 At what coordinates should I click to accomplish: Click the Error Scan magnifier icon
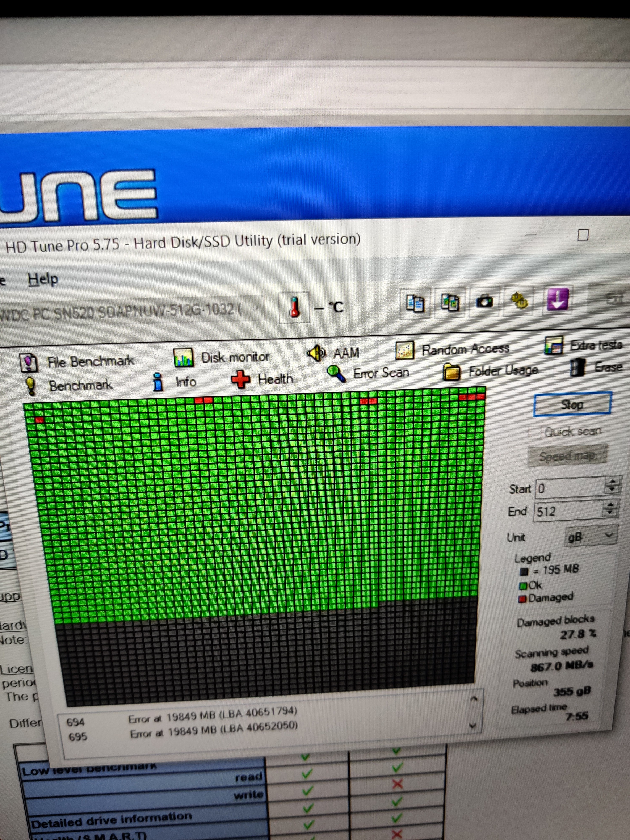pos(336,374)
